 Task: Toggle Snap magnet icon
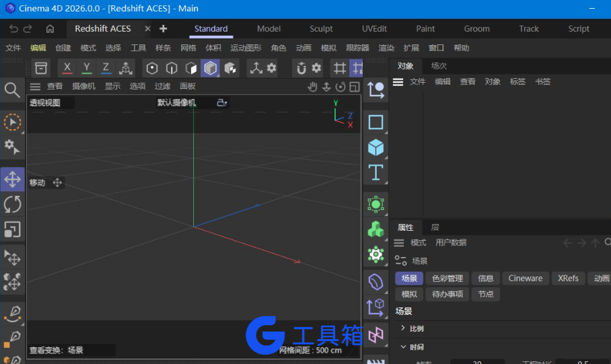click(301, 68)
